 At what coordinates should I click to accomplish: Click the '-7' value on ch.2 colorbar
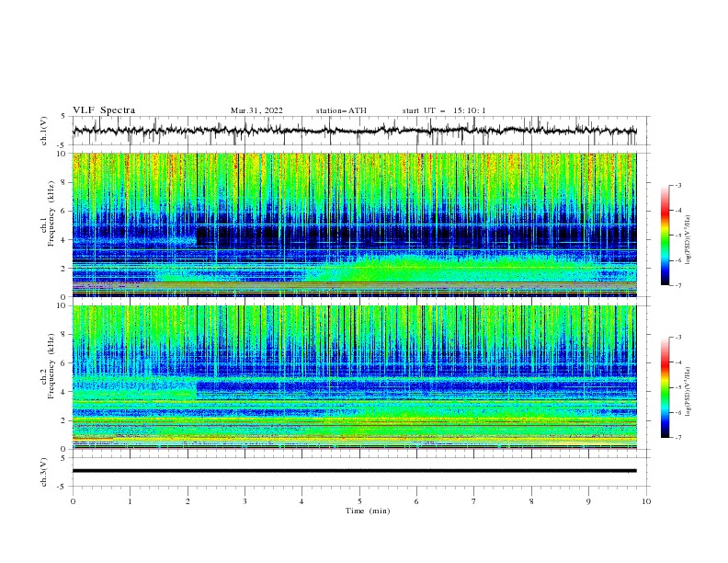677,437
